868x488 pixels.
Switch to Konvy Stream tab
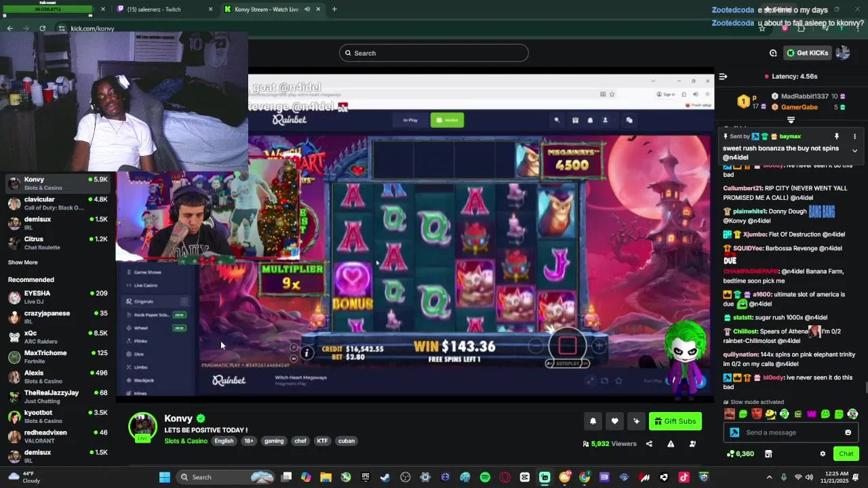(271, 9)
